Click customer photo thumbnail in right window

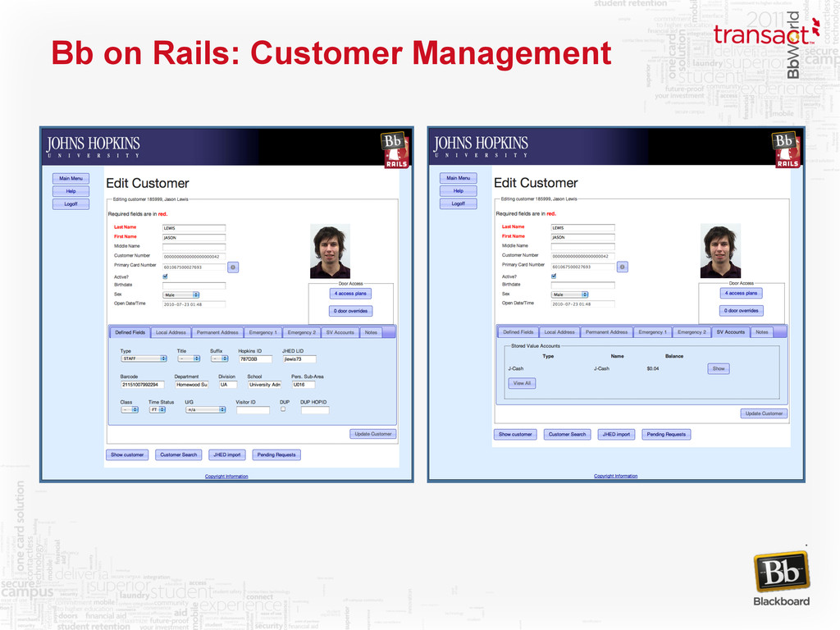point(720,251)
